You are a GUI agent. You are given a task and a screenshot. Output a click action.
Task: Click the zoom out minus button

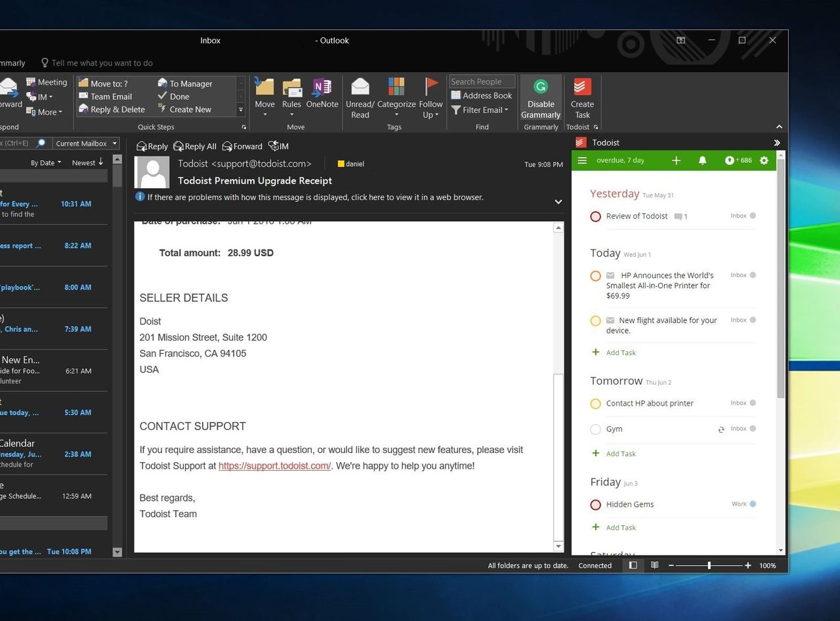point(671,565)
